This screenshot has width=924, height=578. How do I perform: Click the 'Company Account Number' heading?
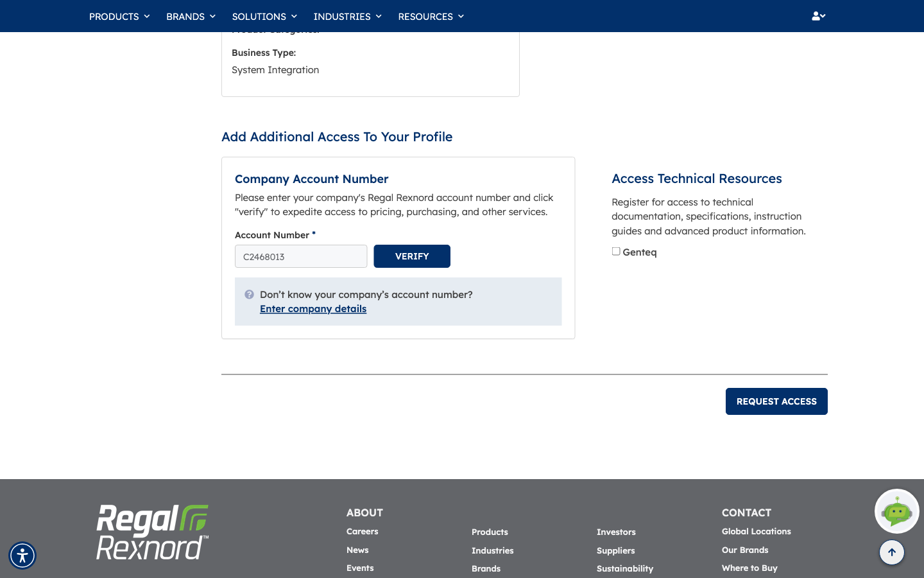click(x=312, y=179)
